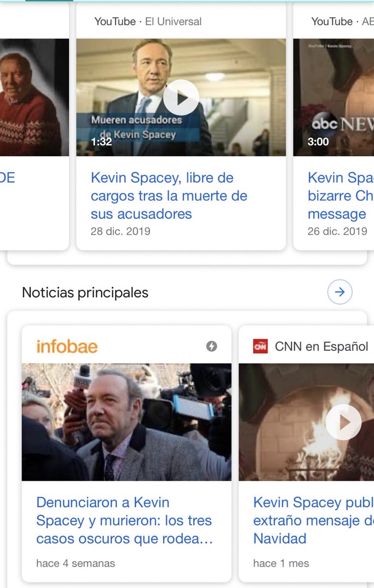Click the '28 dic. 2019' date text

(x=121, y=231)
